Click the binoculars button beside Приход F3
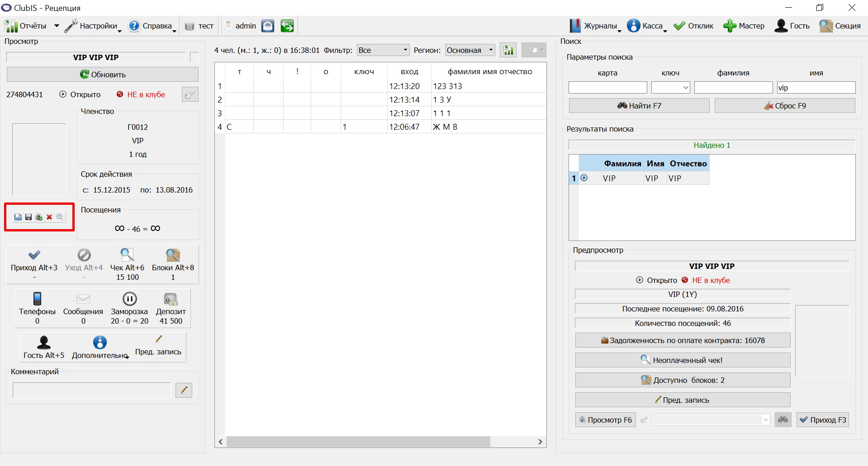This screenshot has width=868, height=466. pyautogui.click(x=783, y=420)
